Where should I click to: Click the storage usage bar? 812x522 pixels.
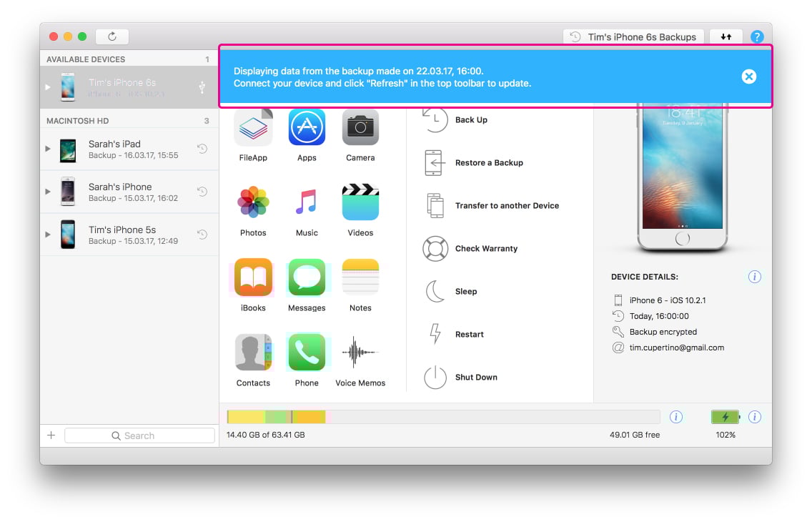pyautogui.click(x=443, y=417)
